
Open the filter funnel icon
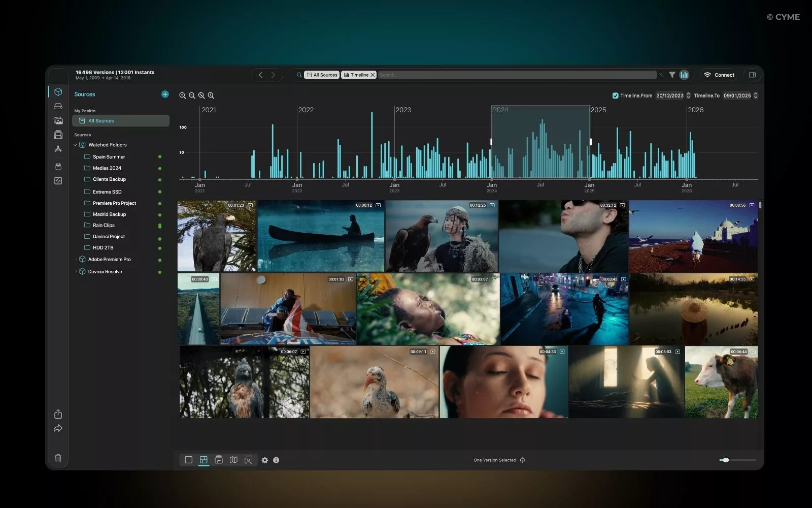click(x=672, y=75)
